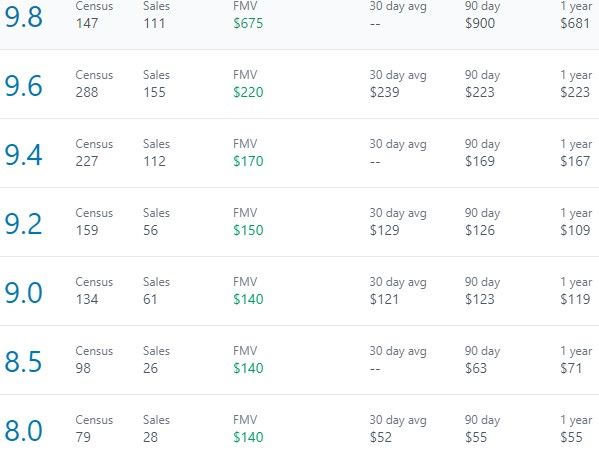Select Sales count 112 in 9.4 row
The width and height of the screenshot is (599, 457).
pyautogui.click(x=154, y=161)
